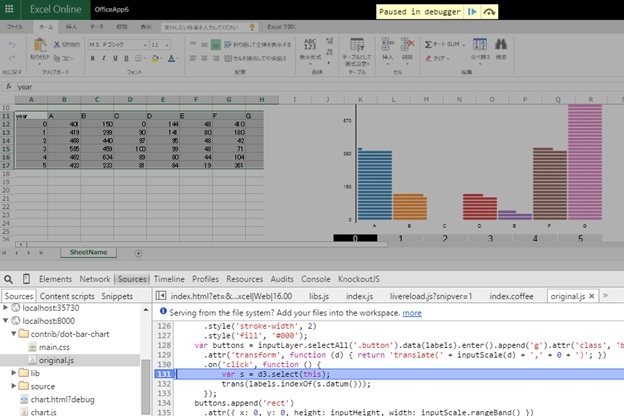Viewport: 624px width, 416px height.
Task: Click chart year button 1
Action: pos(400,238)
